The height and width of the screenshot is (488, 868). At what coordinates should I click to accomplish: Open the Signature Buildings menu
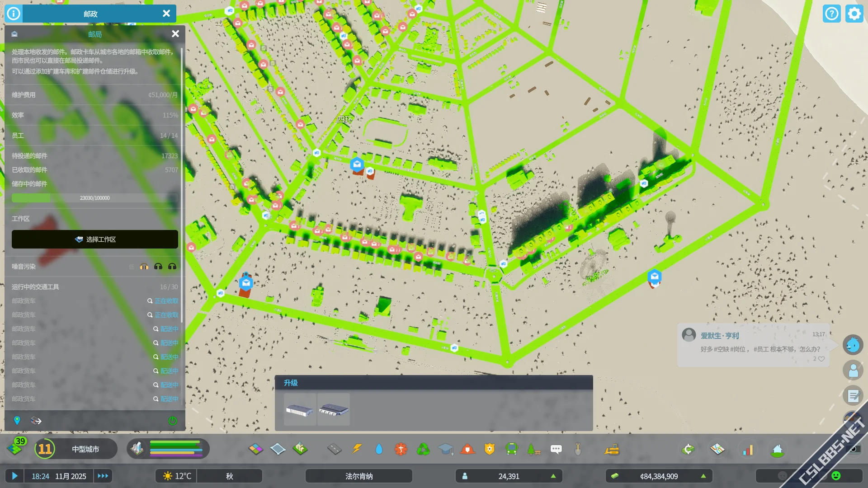click(300, 449)
